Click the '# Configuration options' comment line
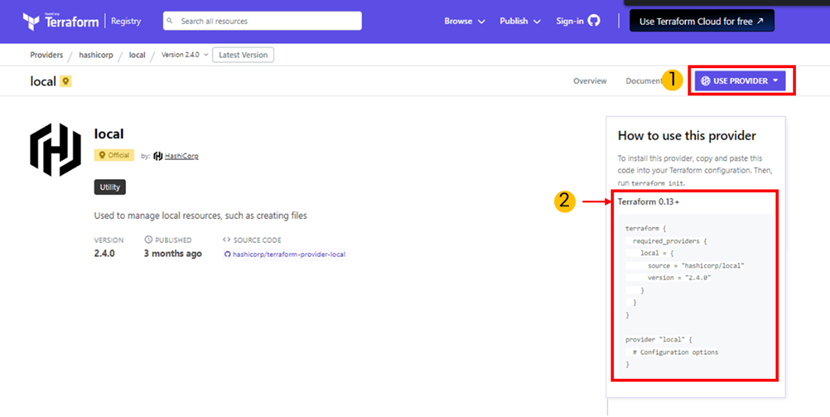 [x=675, y=352]
